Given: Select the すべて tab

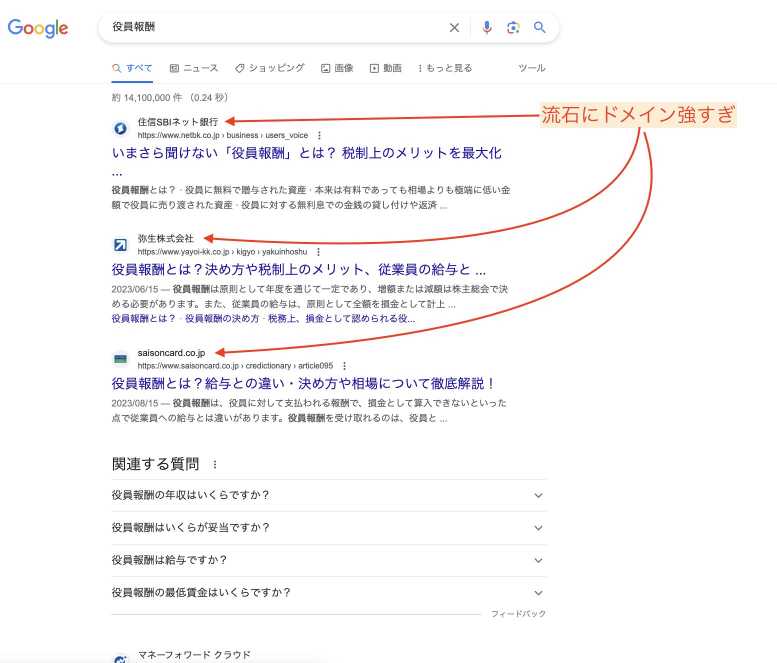Looking at the screenshot, I should pyautogui.click(x=132, y=68).
